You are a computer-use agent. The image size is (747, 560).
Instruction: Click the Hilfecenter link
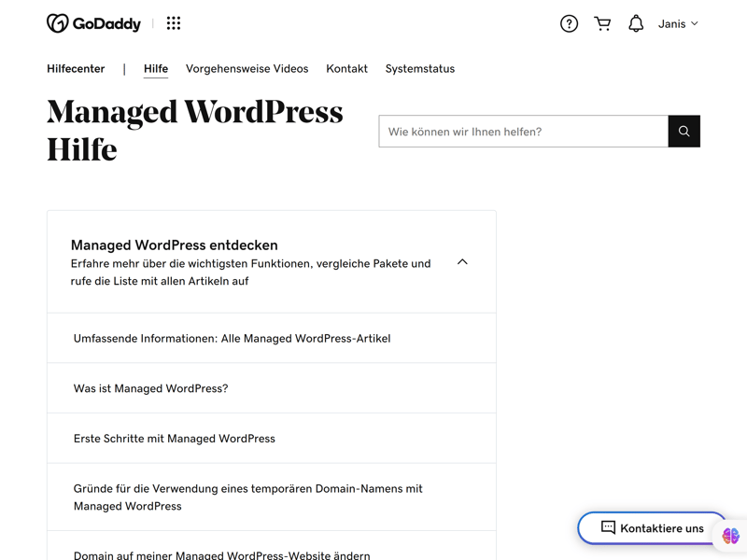(76, 69)
